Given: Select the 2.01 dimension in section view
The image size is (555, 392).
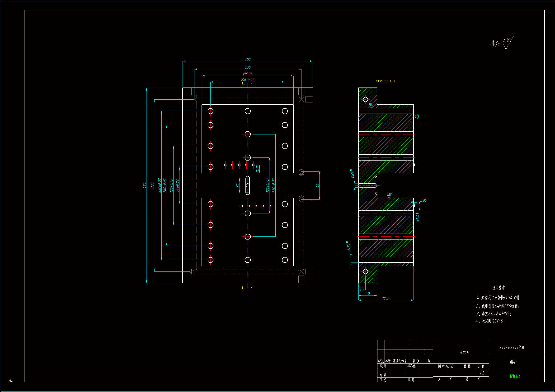Looking at the screenshot, I should pos(423,200).
